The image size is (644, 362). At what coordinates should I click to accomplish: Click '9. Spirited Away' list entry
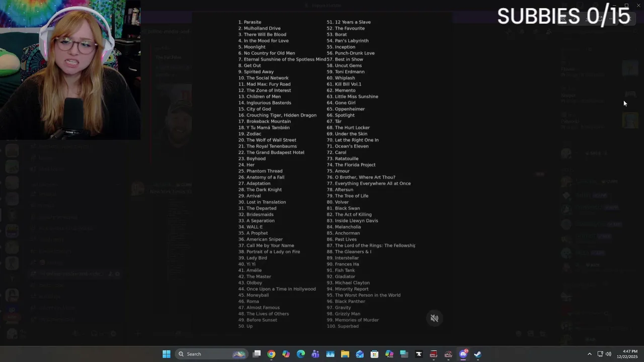click(x=256, y=72)
